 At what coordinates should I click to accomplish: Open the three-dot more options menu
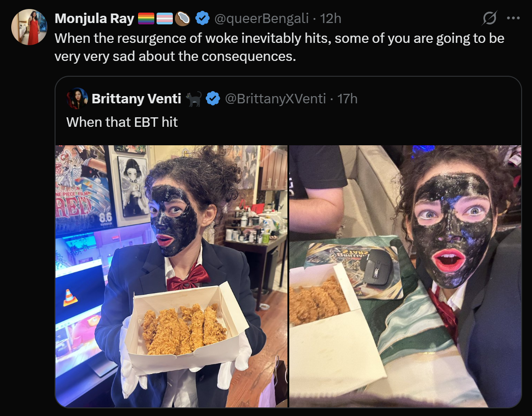pyautogui.click(x=513, y=18)
